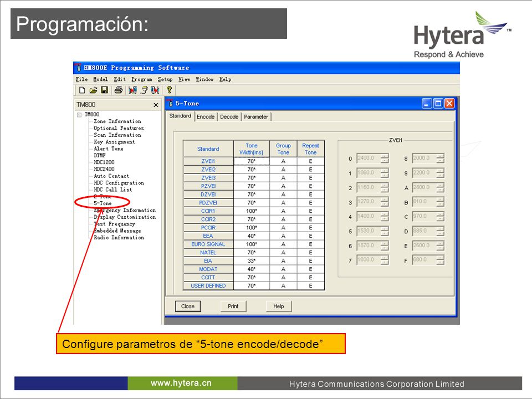Click the Read from radio icon
The width and height of the screenshot is (532, 399).
[132, 90]
